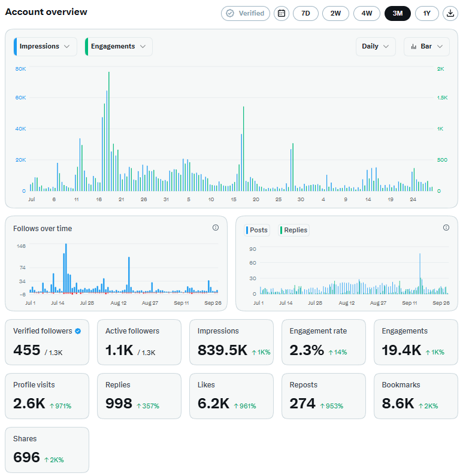Click the 1.5K engagements axis label
Image resolution: width=466 pixels, height=476 pixels.
(x=442, y=98)
